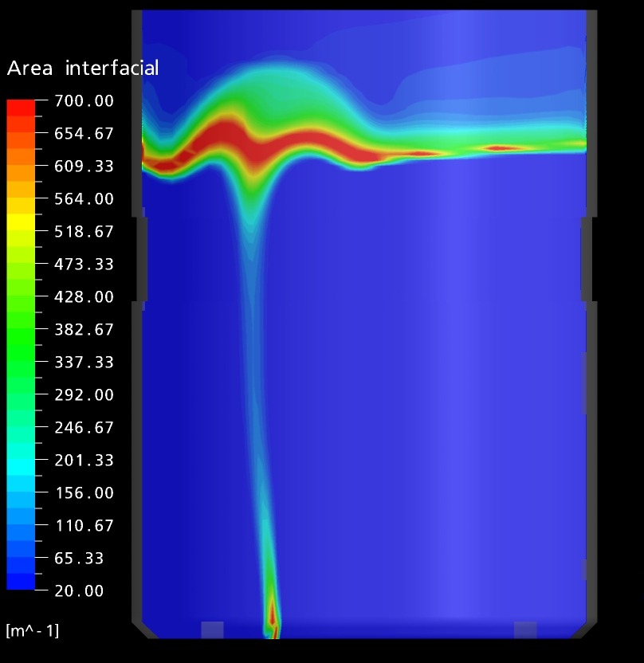The image size is (644, 663).
Task: Select the 20.00 minimum legend label
Action: (x=80, y=591)
